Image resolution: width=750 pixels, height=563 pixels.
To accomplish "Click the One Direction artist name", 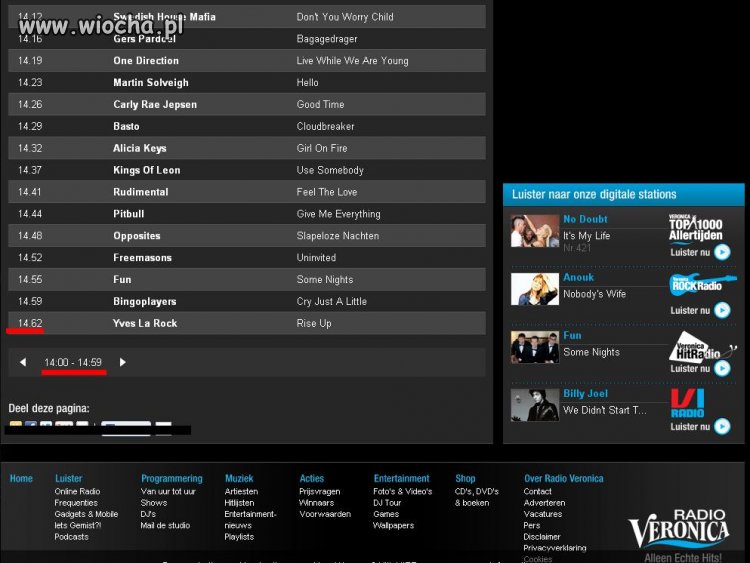I will [x=146, y=61].
